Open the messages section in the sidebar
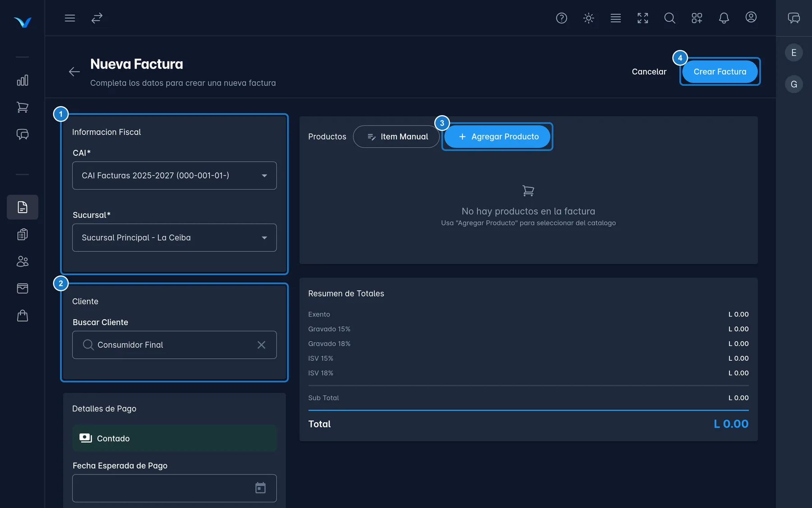 coord(23,135)
